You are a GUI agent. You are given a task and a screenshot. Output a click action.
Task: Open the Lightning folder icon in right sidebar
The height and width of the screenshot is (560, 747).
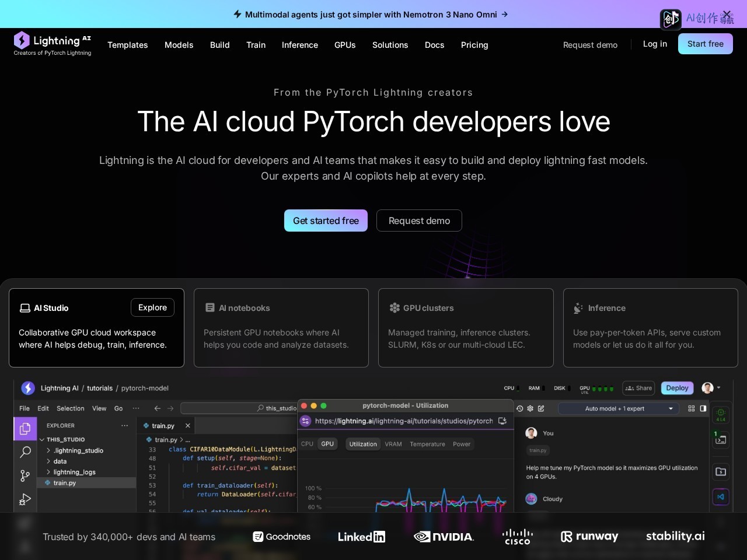point(721,471)
